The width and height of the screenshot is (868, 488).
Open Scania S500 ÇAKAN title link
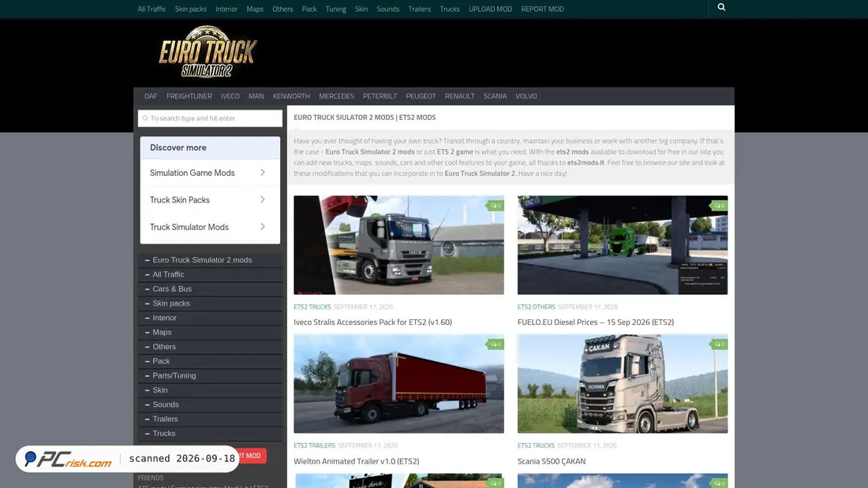click(552, 461)
